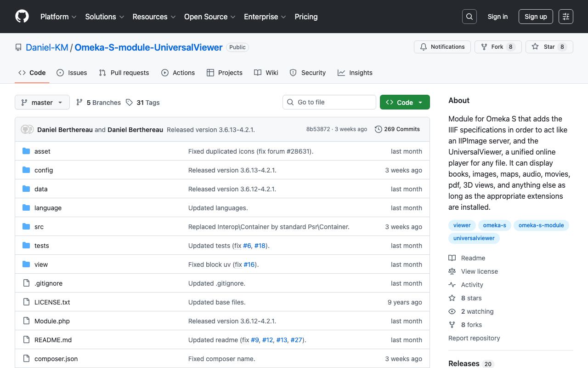The image size is (588, 368).
Task: Click the appearance settings icon in header
Action: pyautogui.click(x=565, y=17)
